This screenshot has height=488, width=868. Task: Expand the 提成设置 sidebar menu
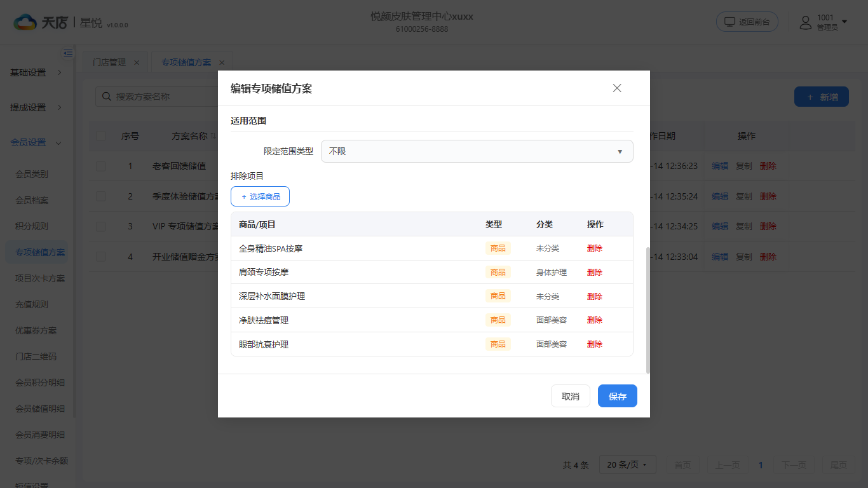point(37,107)
